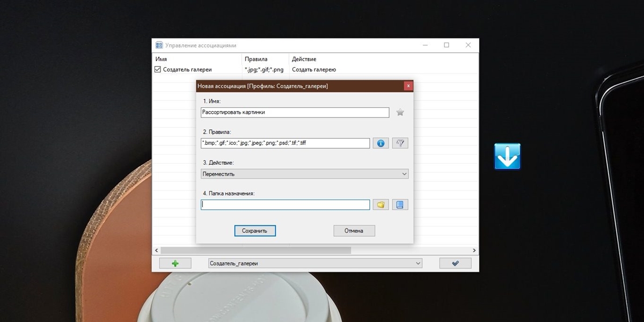Click the blue book icon beside destination field
Image resolution: width=644 pixels, height=322 pixels.
[400, 204]
